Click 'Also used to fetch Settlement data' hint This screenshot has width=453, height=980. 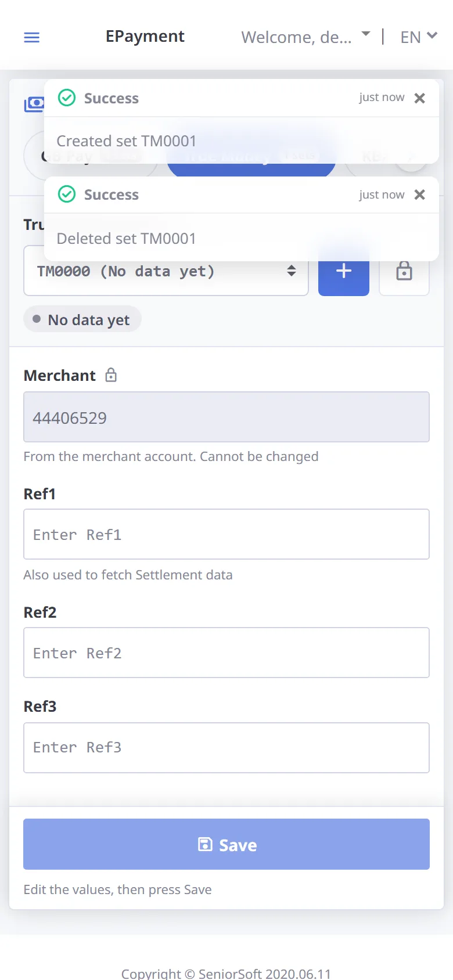coord(128,575)
